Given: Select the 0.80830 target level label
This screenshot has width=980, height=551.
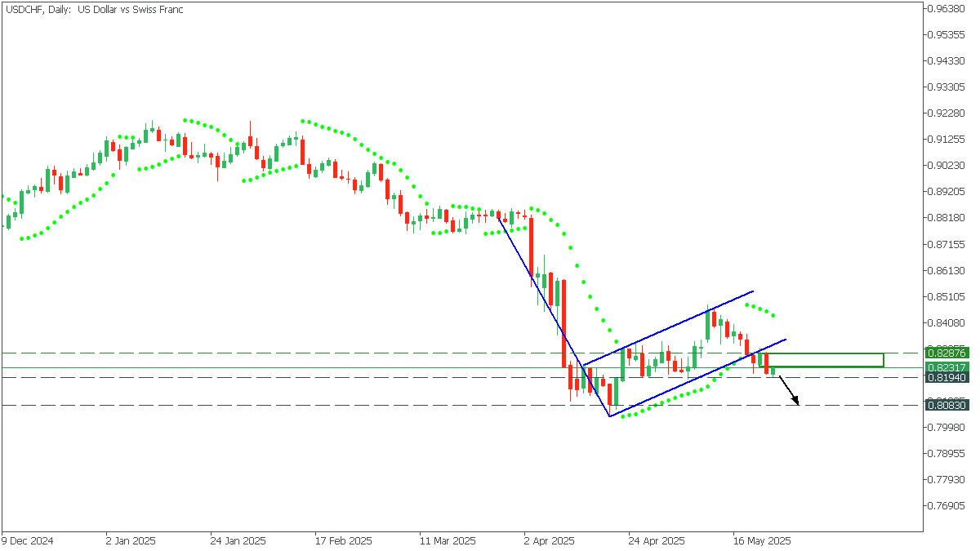Looking at the screenshot, I should 947,405.
